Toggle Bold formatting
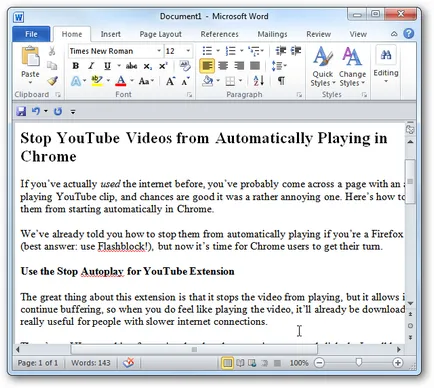Image resolution: width=434 pixels, height=388 pixels. pos(76,66)
